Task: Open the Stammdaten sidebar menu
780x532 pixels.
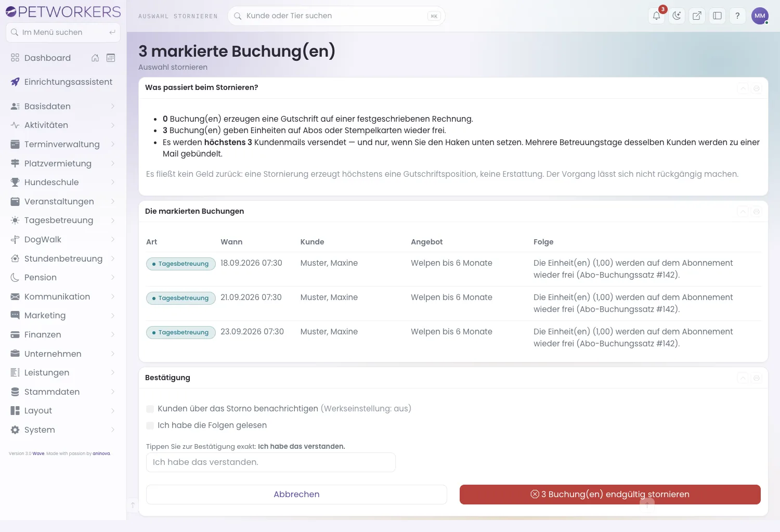Action: point(63,392)
